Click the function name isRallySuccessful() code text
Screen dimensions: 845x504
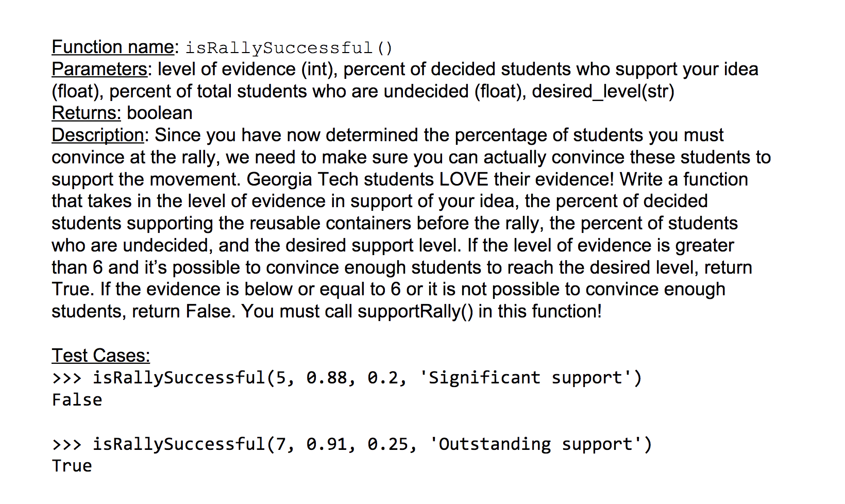point(289,48)
